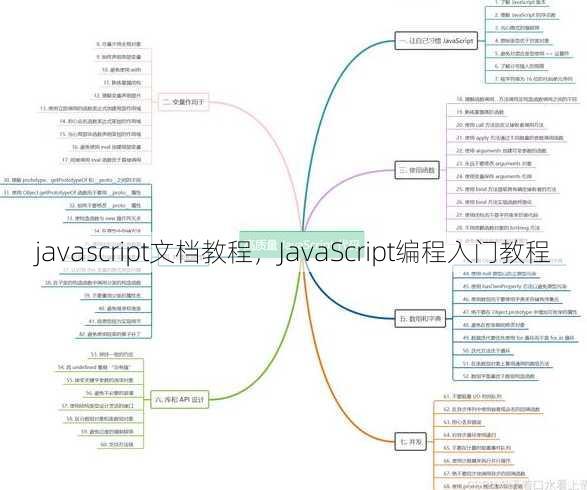Select the '七、并发' branch node
The width and height of the screenshot is (587, 490).
411,442
